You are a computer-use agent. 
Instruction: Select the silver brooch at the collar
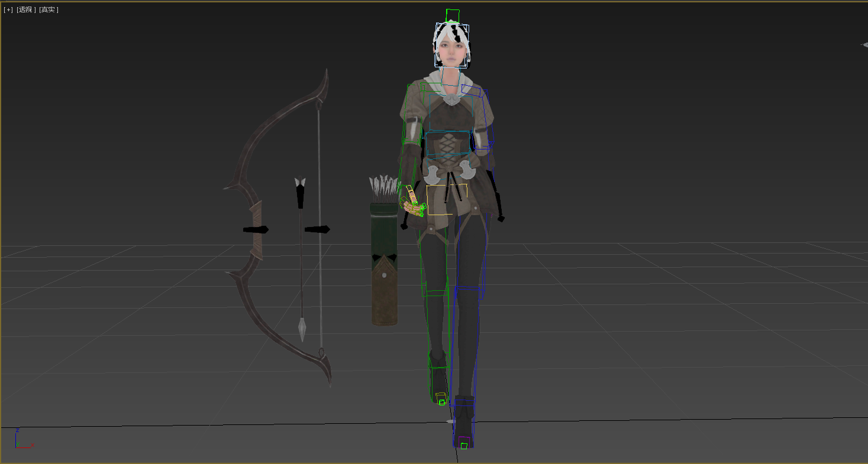[453, 99]
